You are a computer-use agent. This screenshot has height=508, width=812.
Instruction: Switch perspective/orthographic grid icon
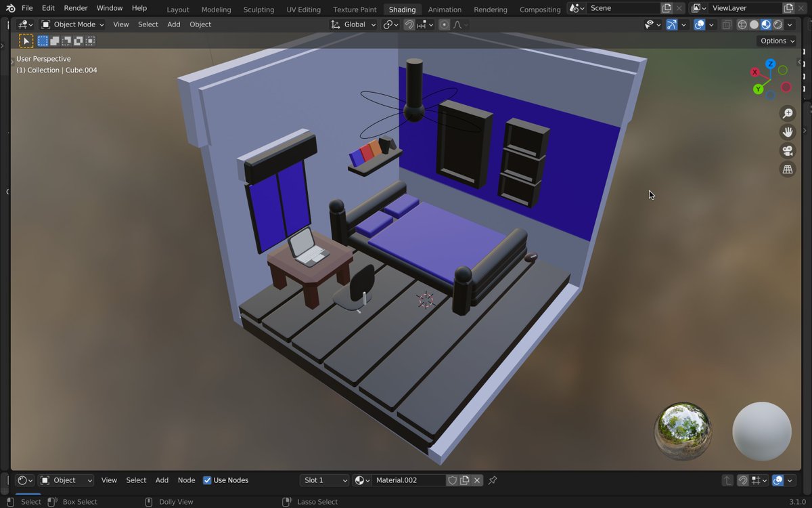[x=788, y=170]
